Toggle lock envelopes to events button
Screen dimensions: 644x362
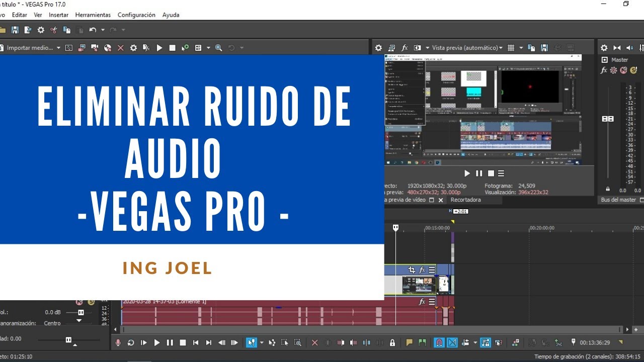pos(485,342)
